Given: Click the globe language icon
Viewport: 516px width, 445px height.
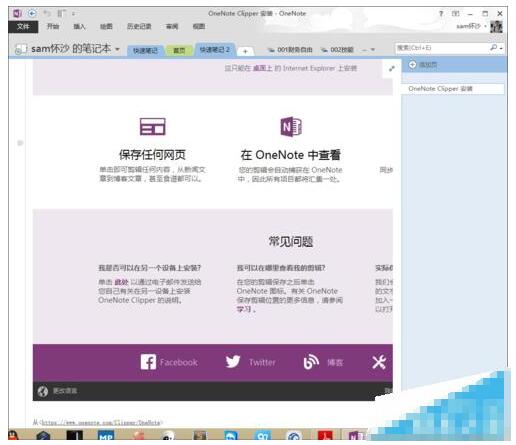Looking at the screenshot, I should (43, 391).
